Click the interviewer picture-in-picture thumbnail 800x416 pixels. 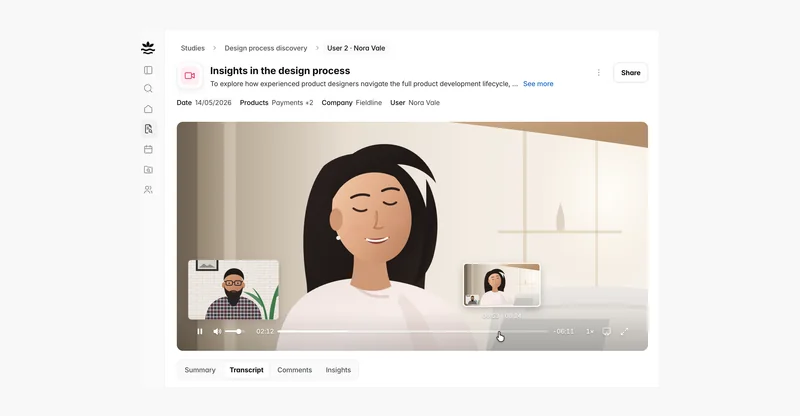pyautogui.click(x=234, y=289)
